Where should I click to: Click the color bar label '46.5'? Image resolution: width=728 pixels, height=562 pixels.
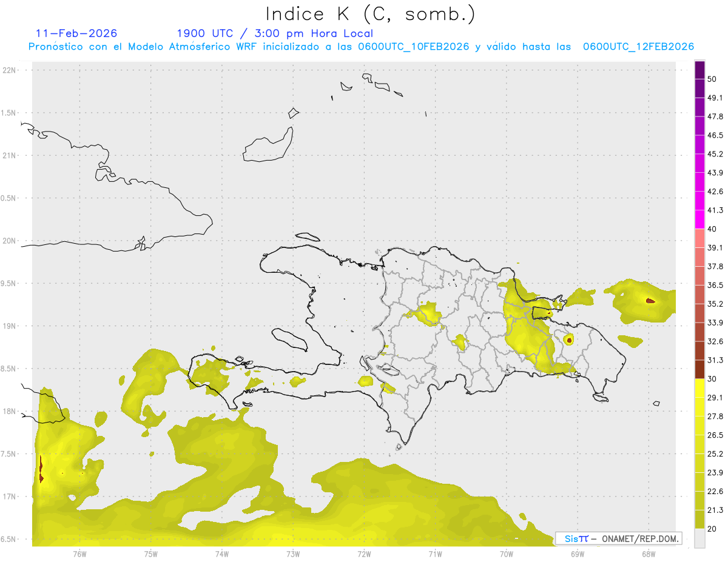715,135
